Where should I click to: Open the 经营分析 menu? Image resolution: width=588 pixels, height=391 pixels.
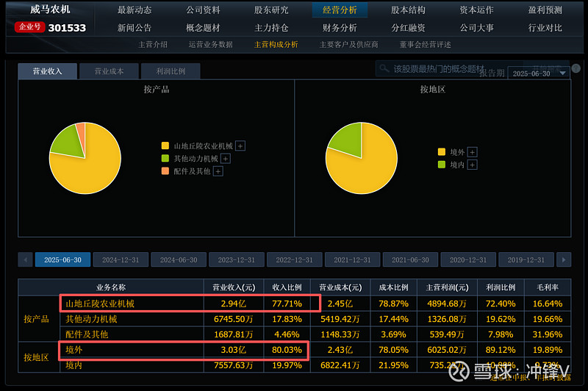point(340,10)
